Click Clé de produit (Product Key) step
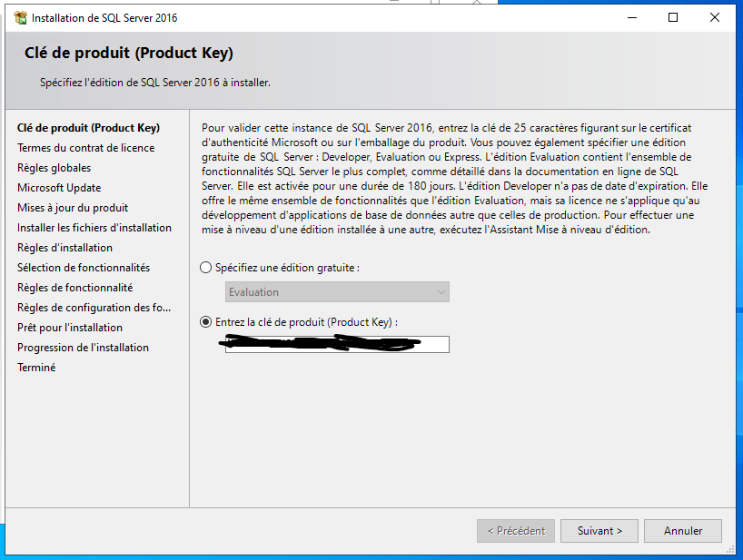This screenshot has height=560, width=743. 89,128
